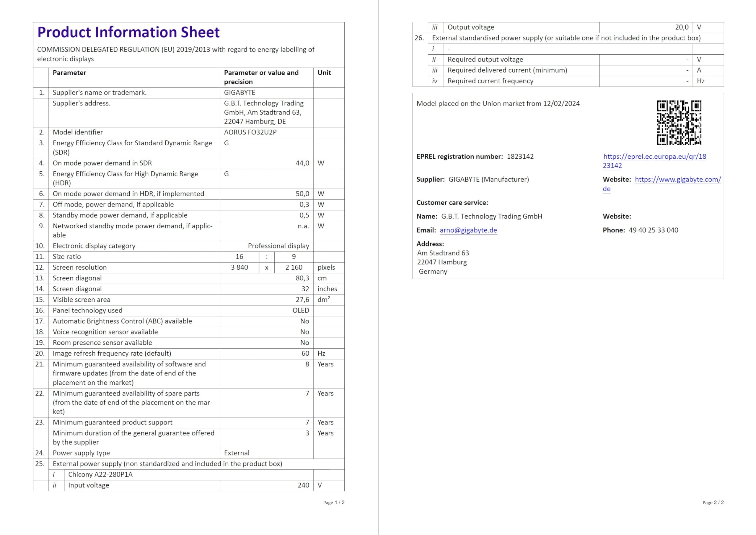Open the gigabyte.com website link

point(662,184)
